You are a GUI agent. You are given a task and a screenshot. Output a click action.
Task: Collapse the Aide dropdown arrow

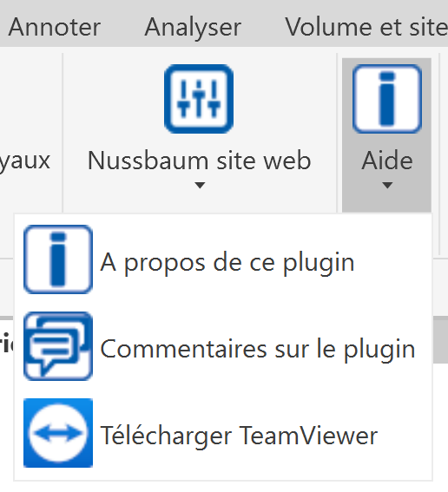[387, 185]
